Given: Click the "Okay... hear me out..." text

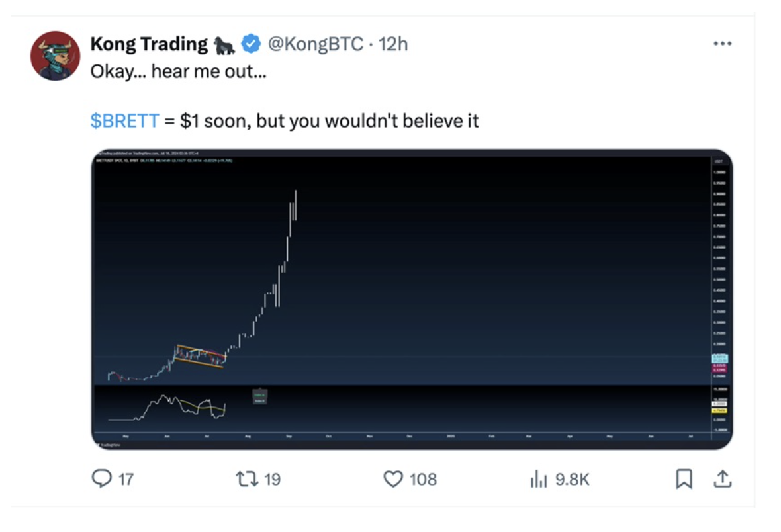Looking at the screenshot, I should (178, 71).
